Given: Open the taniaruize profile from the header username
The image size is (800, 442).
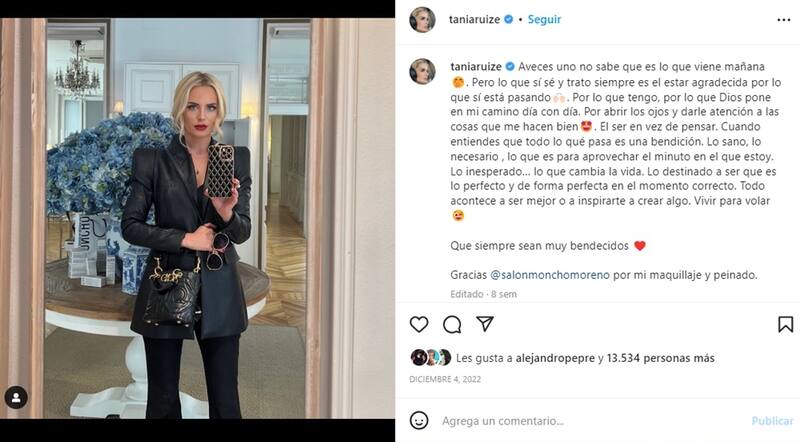Looking at the screenshot, I should [474, 19].
